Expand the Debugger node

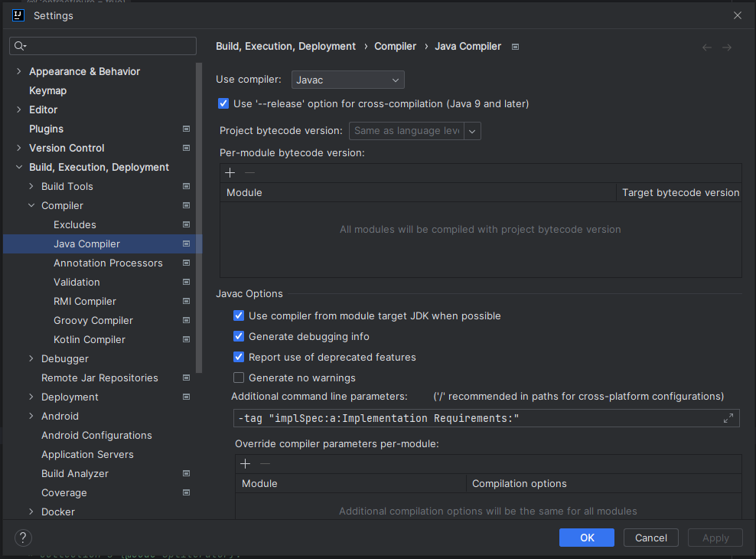tap(31, 359)
